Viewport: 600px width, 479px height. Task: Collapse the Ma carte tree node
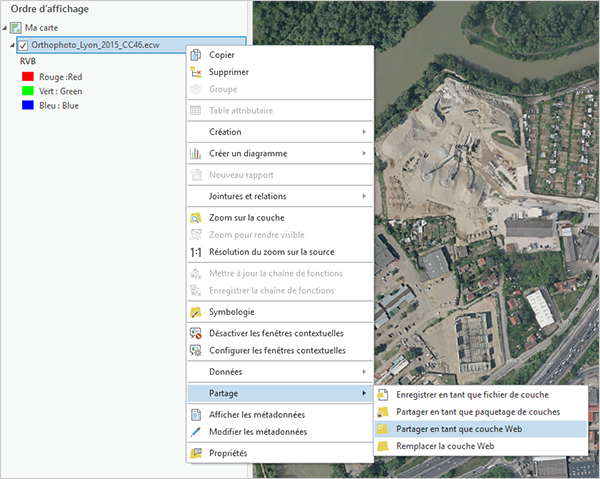[x=5, y=28]
